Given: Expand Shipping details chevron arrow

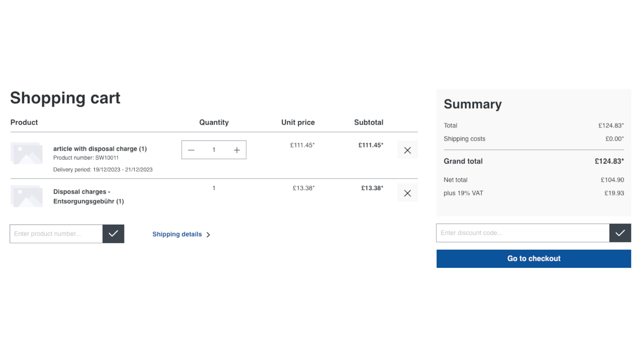Looking at the screenshot, I should [208, 235].
